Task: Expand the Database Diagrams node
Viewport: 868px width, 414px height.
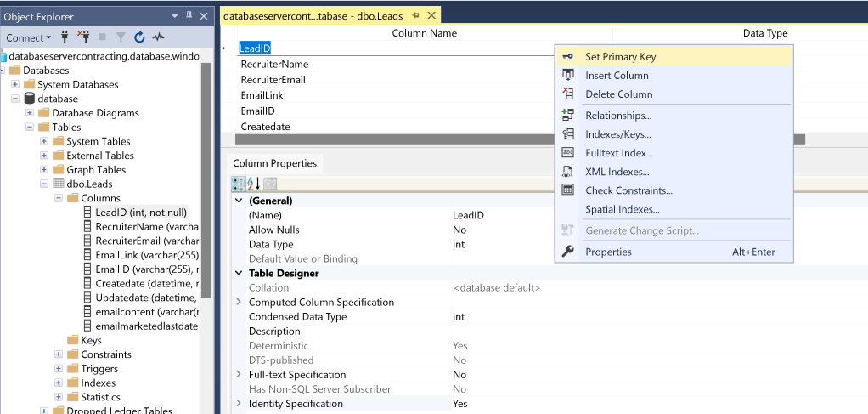Action: pos(30,113)
